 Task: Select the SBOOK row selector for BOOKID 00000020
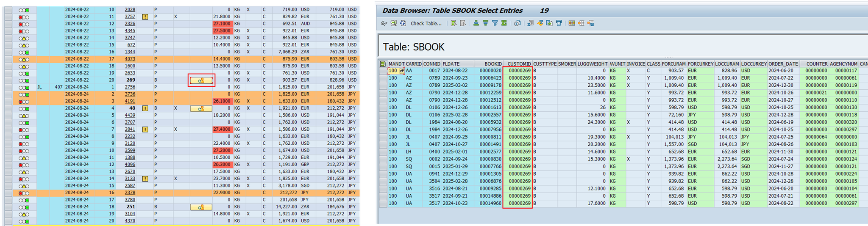point(383,71)
